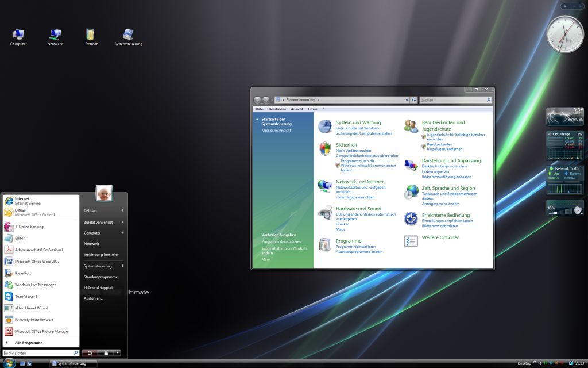This screenshot has width=588, height=368.
Task: Select the Systemsteuerung desktop icon
Action: [128, 37]
